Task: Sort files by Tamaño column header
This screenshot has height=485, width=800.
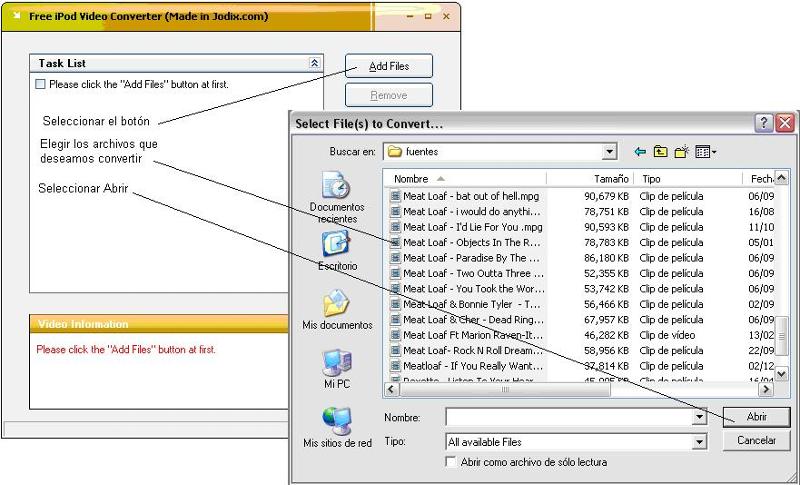Action: click(590, 179)
